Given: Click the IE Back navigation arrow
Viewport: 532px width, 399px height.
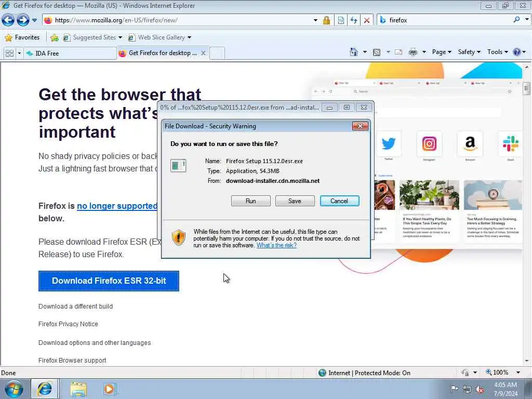Looking at the screenshot, I should (x=8, y=20).
